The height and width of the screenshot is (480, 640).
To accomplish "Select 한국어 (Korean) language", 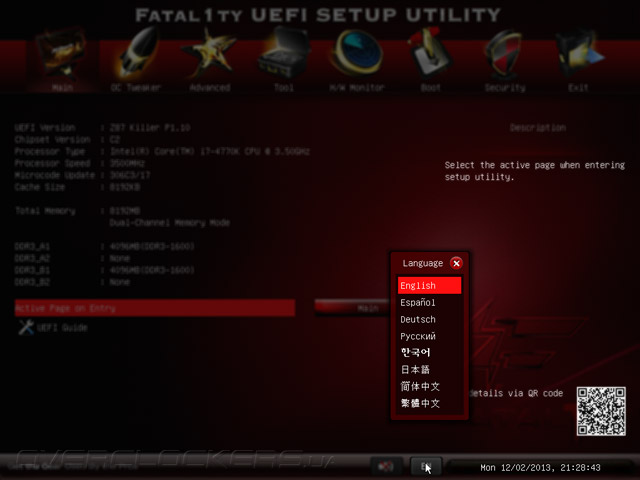I will coord(429,353).
